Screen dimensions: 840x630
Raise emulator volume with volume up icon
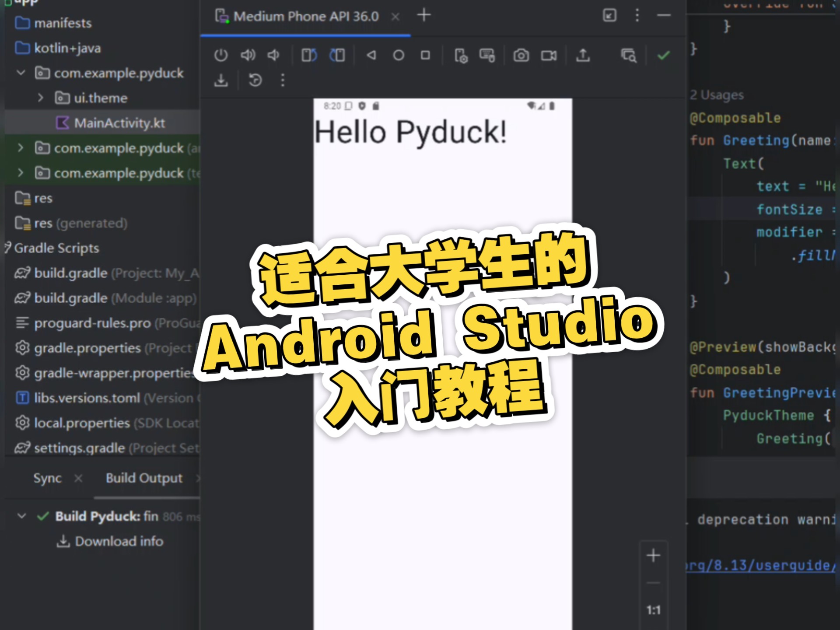coord(248,55)
